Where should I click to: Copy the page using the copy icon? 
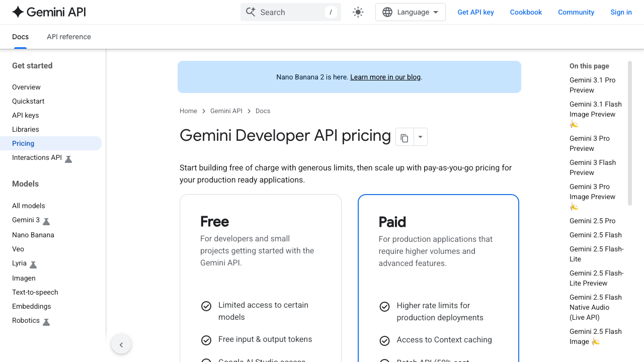[x=405, y=137]
